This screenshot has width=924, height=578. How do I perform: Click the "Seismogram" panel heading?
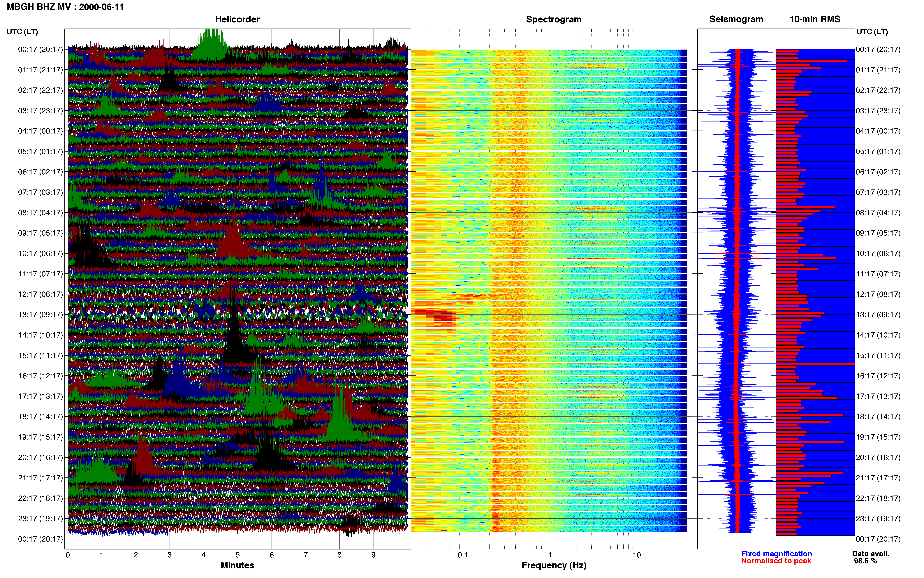pyautogui.click(x=736, y=19)
